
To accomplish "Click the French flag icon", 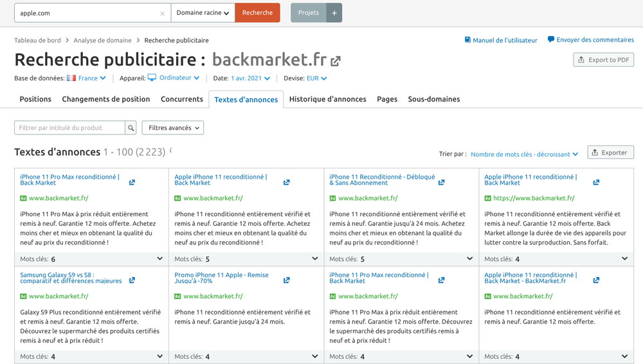I will 71,78.
